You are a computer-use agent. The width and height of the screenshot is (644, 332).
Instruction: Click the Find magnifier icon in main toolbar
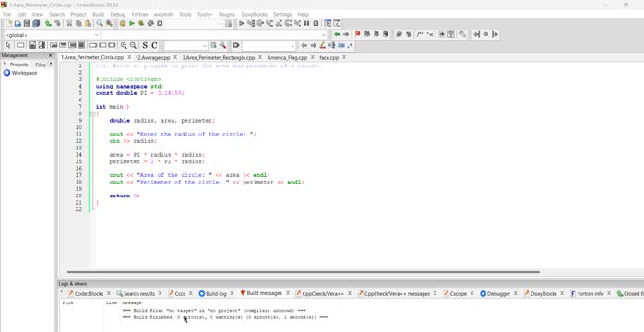(x=100, y=23)
